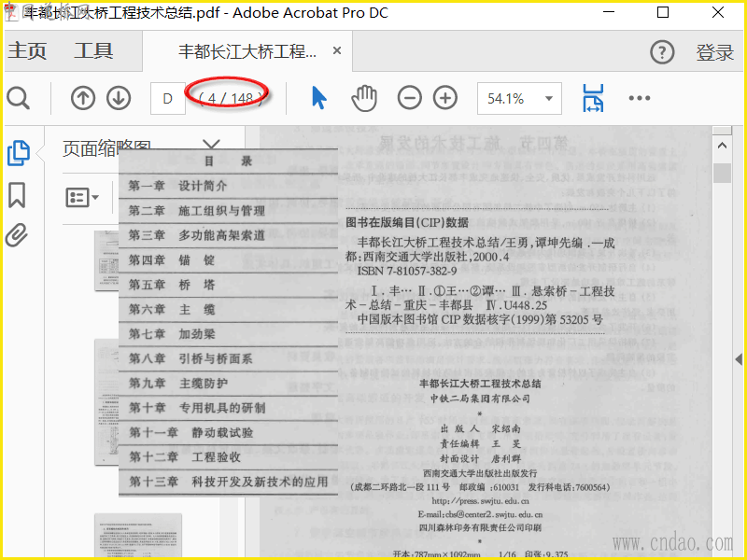The image size is (747, 560).
Task: Select the 丰都长江大桥工程... document tab
Action: pyautogui.click(x=247, y=51)
